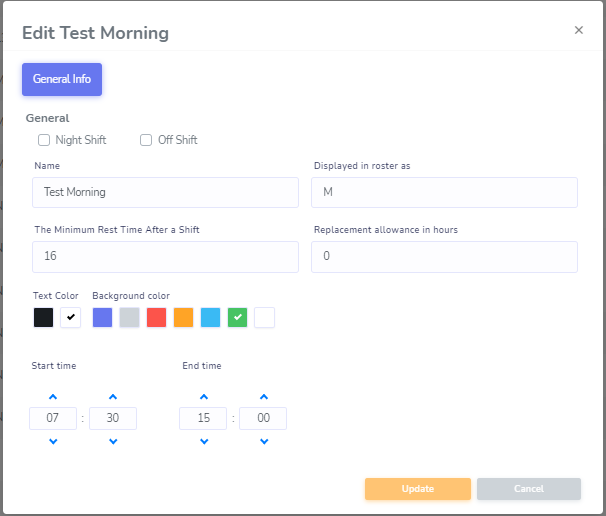Decrease end time hour with down arrow
The height and width of the screenshot is (516, 606).
coord(204,441)
